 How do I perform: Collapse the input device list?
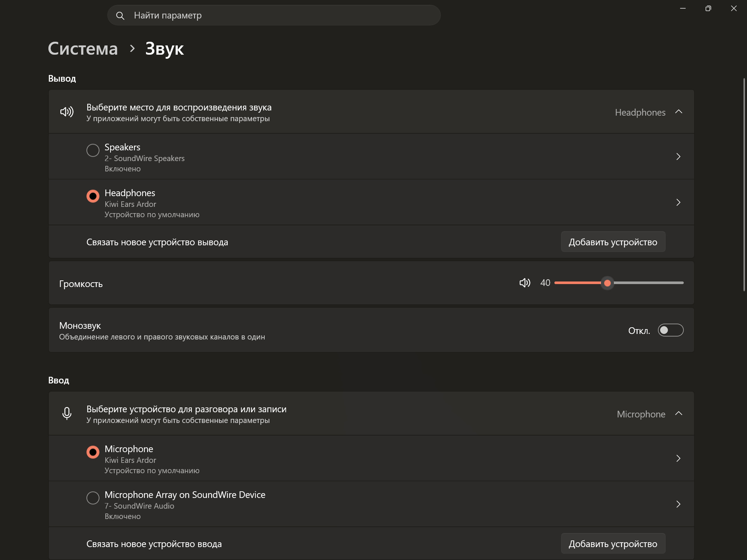(679, 414)
